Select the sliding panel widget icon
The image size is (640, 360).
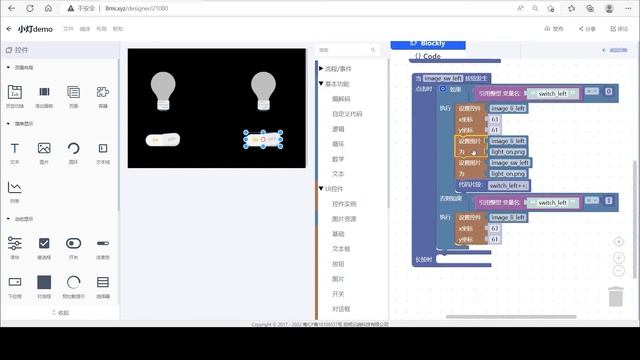[44, 92]
